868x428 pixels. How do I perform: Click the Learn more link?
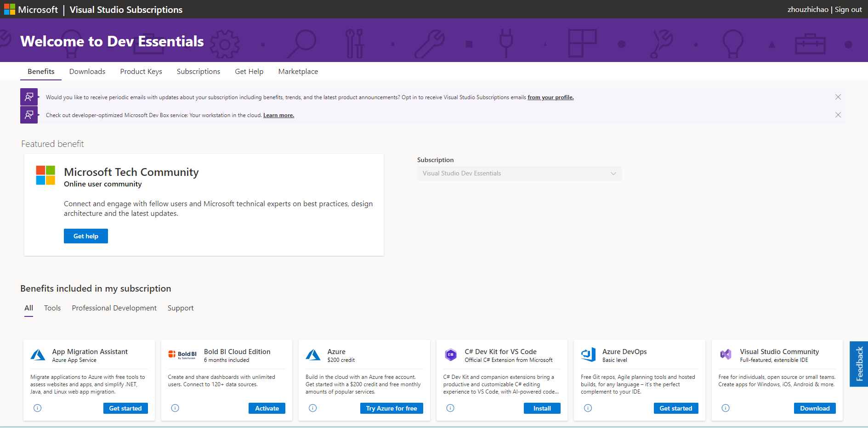[278, 115]
